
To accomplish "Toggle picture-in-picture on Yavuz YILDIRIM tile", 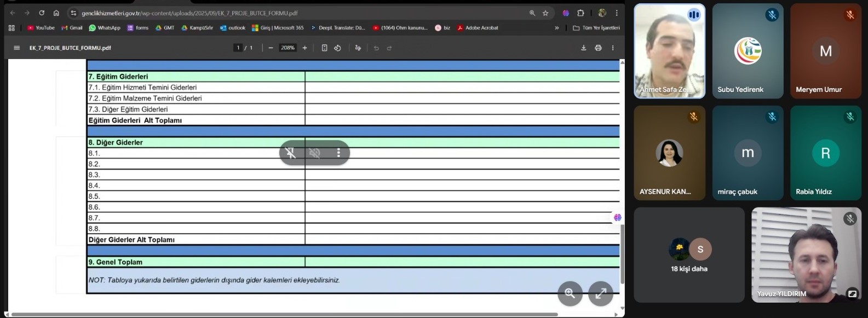I will 852,294.
